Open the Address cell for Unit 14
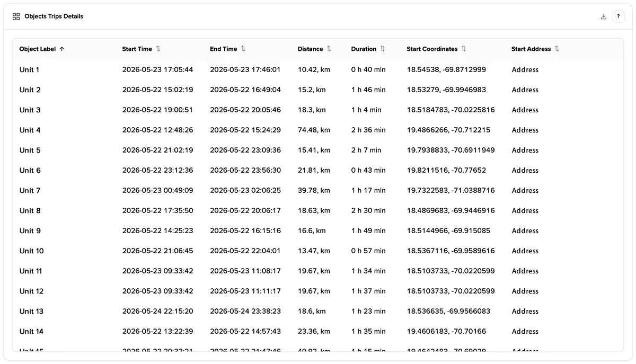The image size is (636, 364). (525, 332)
